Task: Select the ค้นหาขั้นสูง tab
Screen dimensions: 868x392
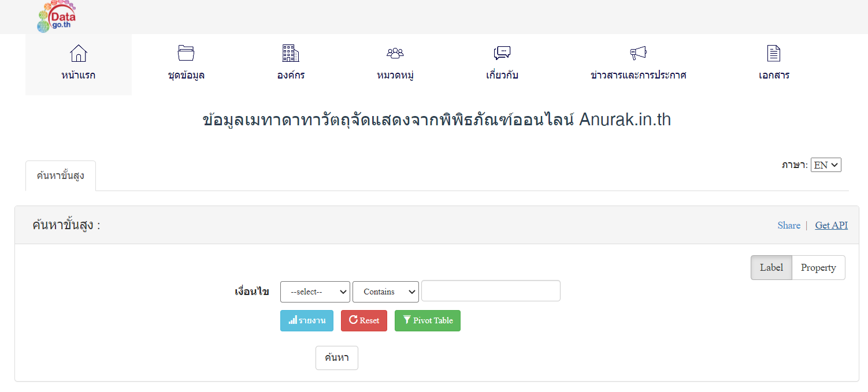Action: click(x=61, y=176)
